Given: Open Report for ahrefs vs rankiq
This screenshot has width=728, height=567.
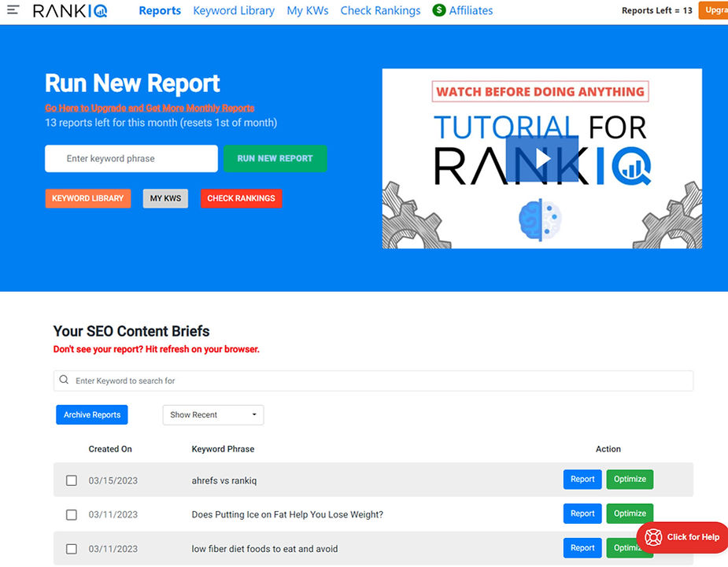Looking at the screenshot, I should tap(582, 479).
